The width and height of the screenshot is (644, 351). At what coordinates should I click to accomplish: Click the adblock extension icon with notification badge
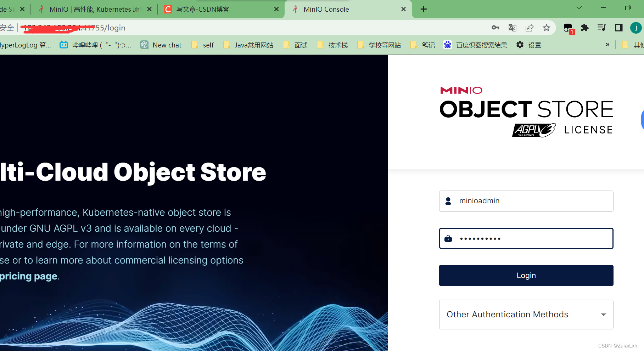[568, 28]
